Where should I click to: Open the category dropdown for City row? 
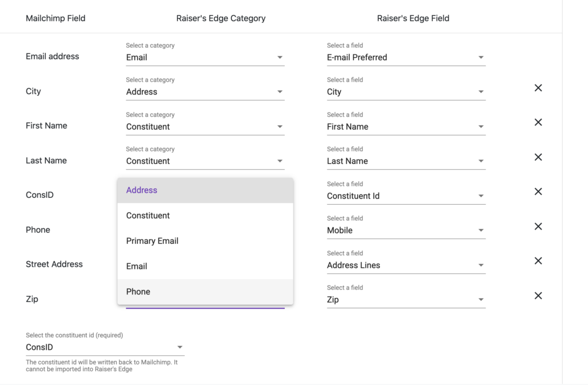click(205, 92)
